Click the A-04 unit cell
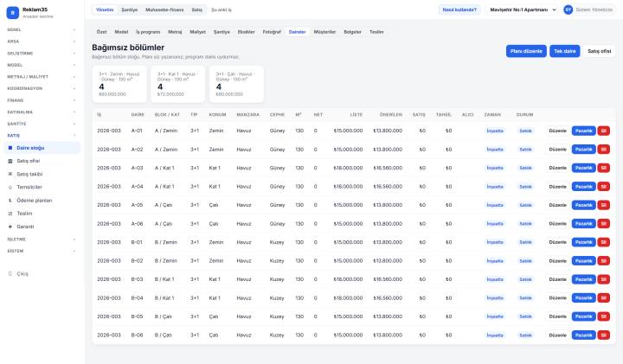This screenshot has width=623, height=364. [x=137, y=187]
